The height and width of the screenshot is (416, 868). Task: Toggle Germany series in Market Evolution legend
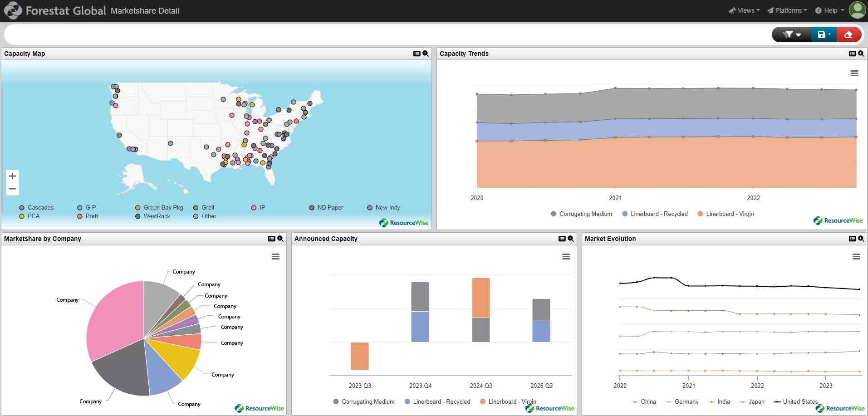682,402
